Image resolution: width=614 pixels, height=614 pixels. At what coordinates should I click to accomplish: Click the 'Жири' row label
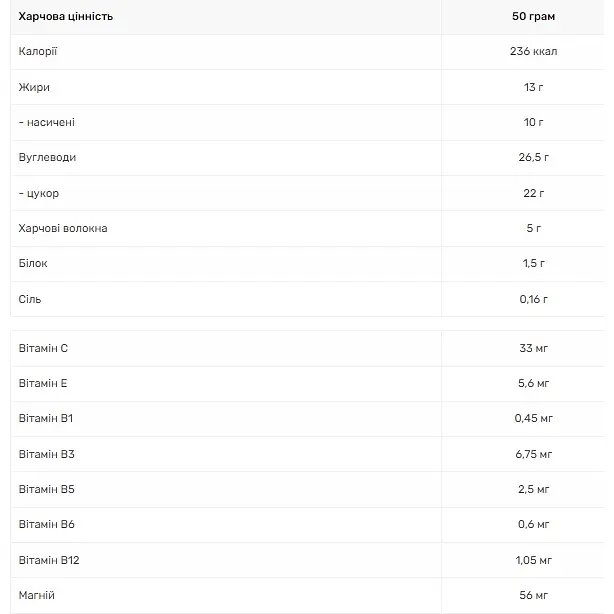34,87
